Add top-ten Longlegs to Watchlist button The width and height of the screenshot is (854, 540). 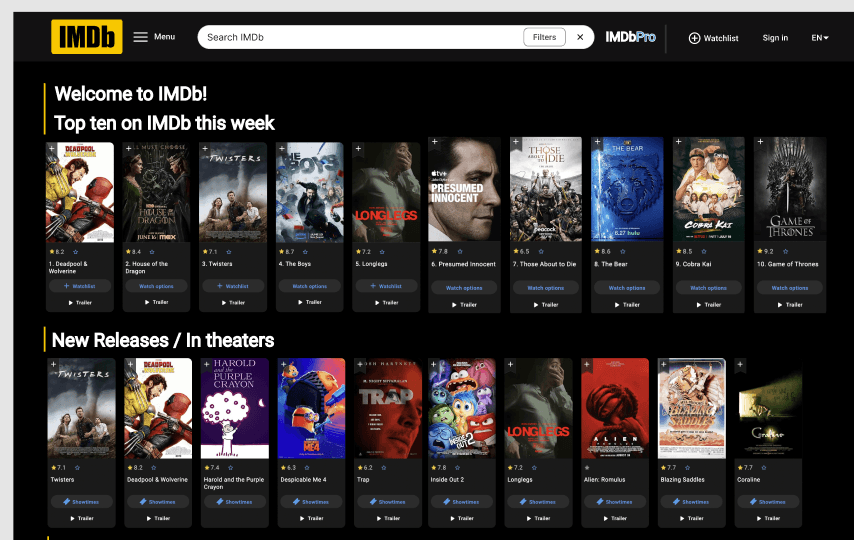point(386,286)
